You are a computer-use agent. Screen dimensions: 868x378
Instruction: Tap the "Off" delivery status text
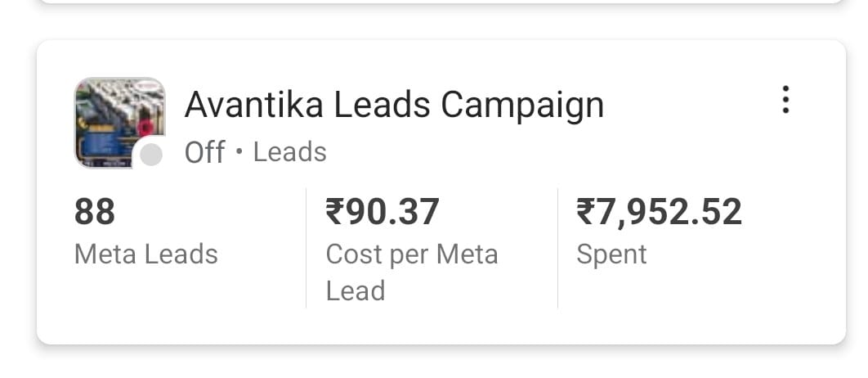pyautogui.click(x=205, y=152)
